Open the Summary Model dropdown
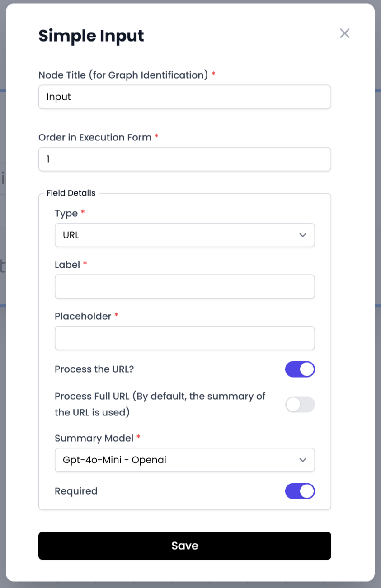The width and height of the screenshot is (381, 588). tap(176, 460)
